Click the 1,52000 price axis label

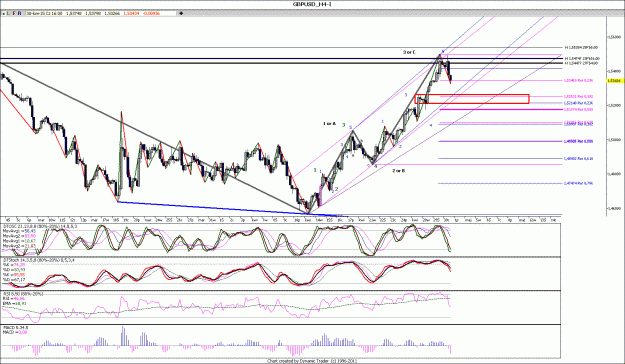point(616,105)
